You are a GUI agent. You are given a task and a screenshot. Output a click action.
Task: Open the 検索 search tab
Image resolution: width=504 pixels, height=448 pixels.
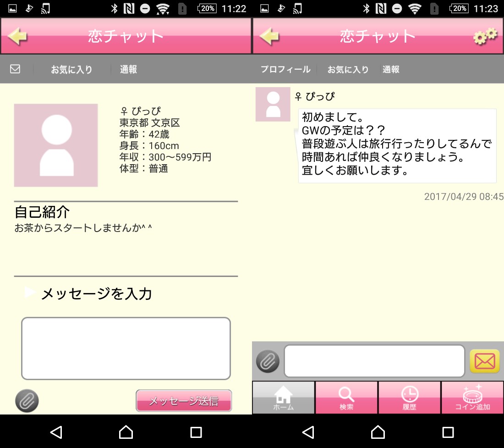point(346,398)
